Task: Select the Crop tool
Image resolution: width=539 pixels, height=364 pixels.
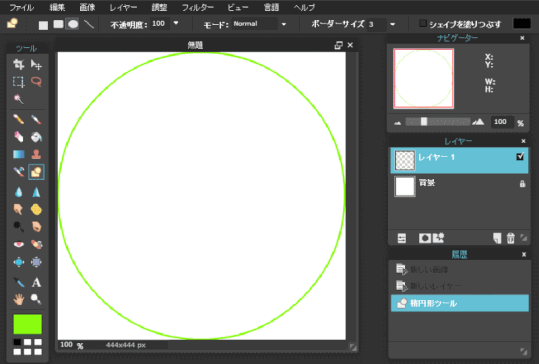Action: coord(19,64)
